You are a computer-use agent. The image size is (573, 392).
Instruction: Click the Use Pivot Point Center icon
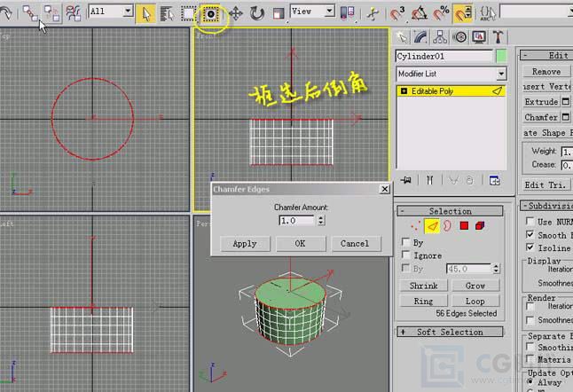pyautogui.click(x=347, y=14)
